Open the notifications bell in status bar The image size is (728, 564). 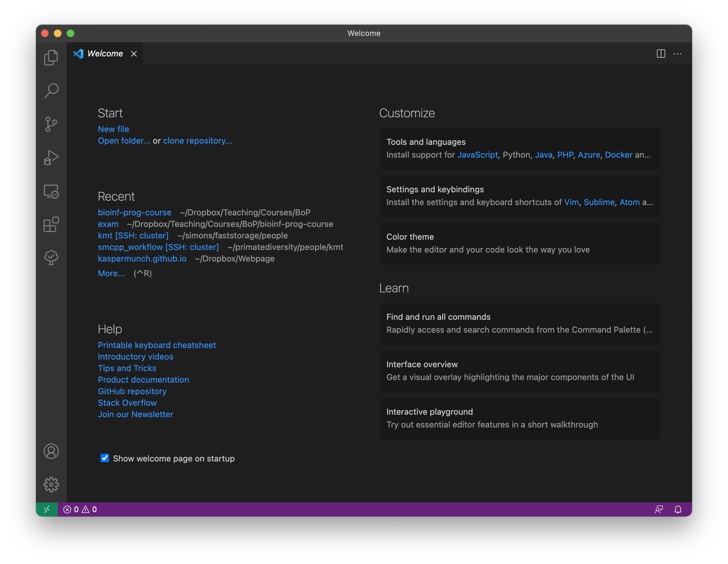(x=678, y=509)
